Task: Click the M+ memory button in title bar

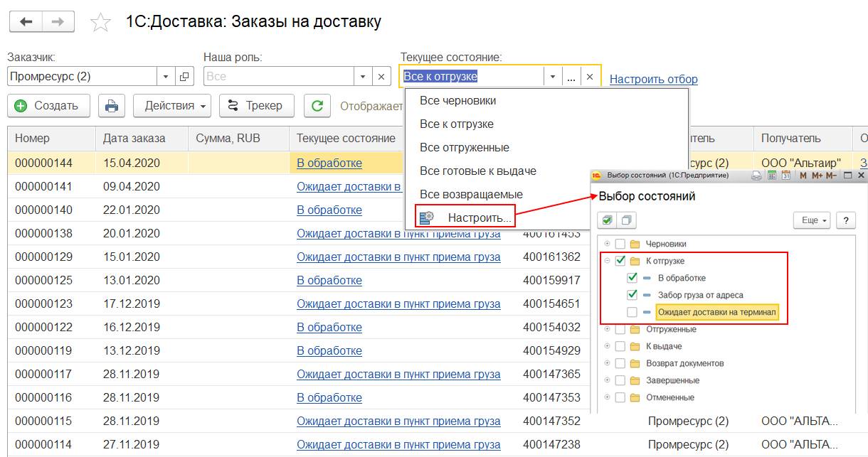Action: 816,175
